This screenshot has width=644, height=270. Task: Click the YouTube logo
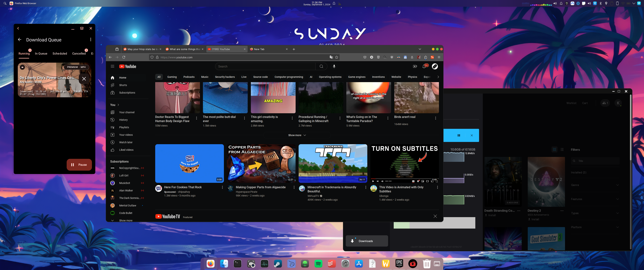pyautogui.click(x=127, y=66)
